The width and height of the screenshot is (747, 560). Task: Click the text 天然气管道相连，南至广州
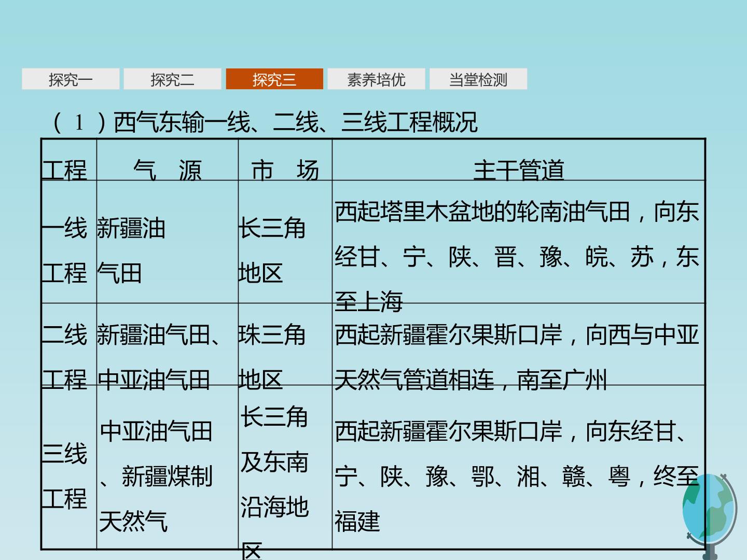[x=471, y=380]
